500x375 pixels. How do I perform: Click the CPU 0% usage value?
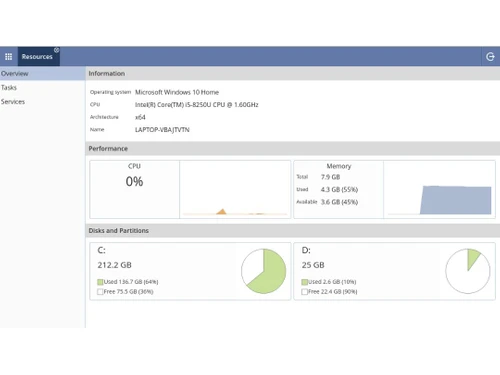tap(134, 181)
